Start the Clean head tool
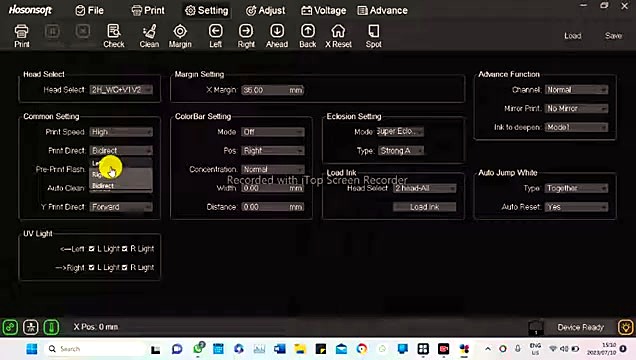636x360 pixels. pos(149,36)
